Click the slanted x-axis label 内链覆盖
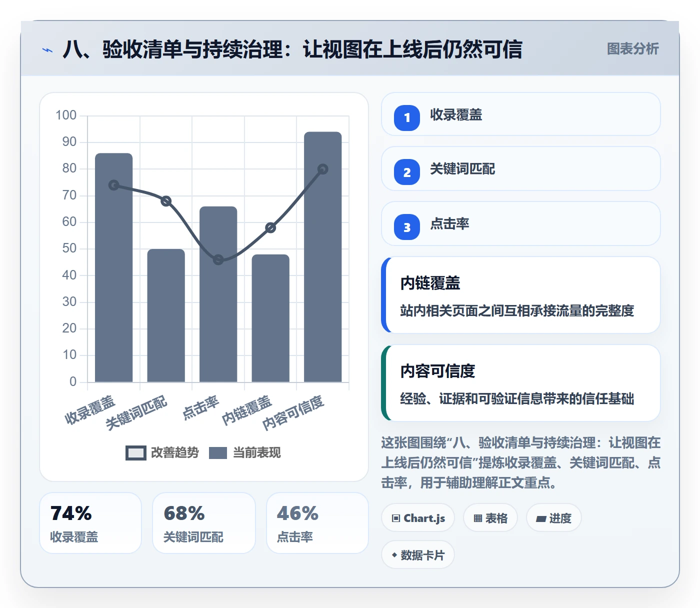 (x=247, y=410)
